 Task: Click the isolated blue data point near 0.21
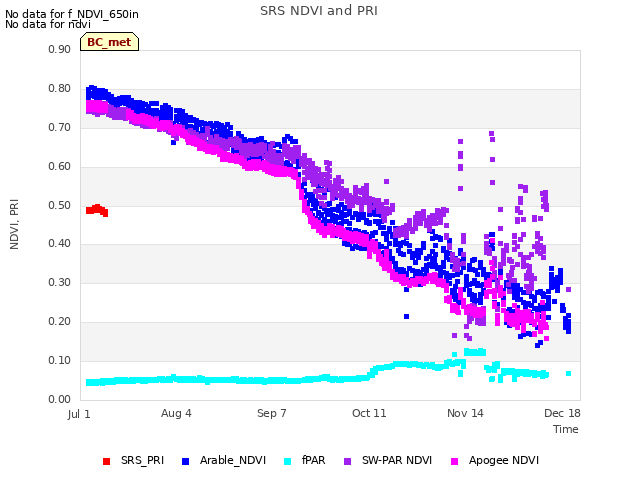pos(406,316)
